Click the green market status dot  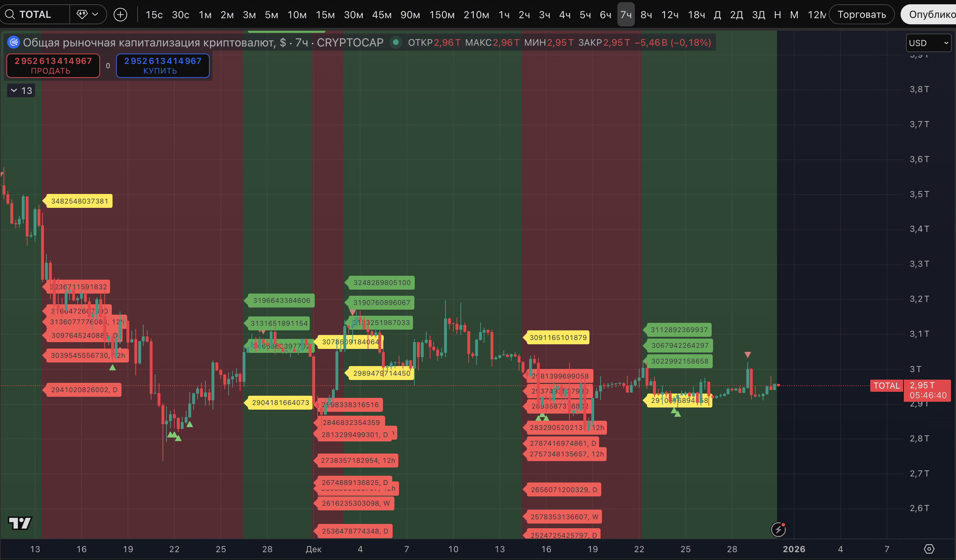396,42
